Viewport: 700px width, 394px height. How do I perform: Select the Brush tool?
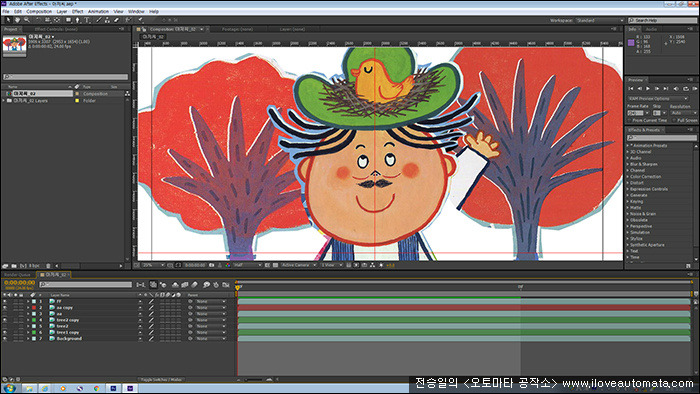99,20
